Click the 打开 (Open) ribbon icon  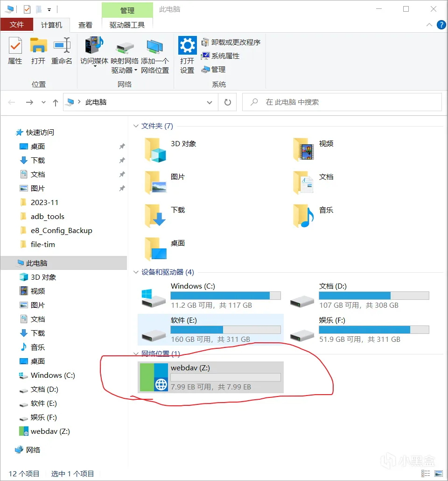pos(38,51)
